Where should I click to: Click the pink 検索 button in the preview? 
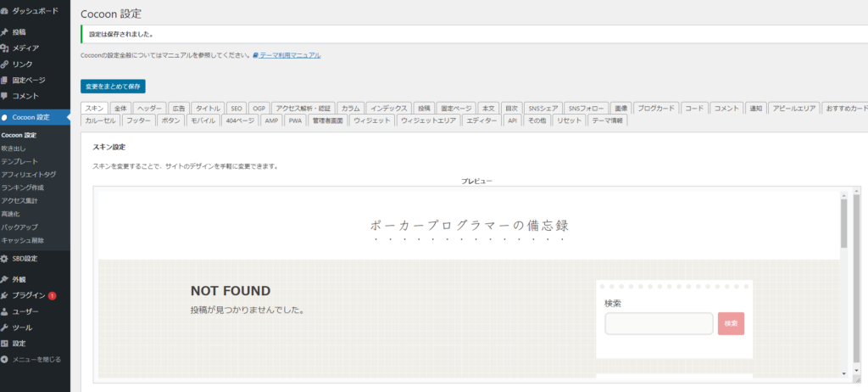[731, 324]
